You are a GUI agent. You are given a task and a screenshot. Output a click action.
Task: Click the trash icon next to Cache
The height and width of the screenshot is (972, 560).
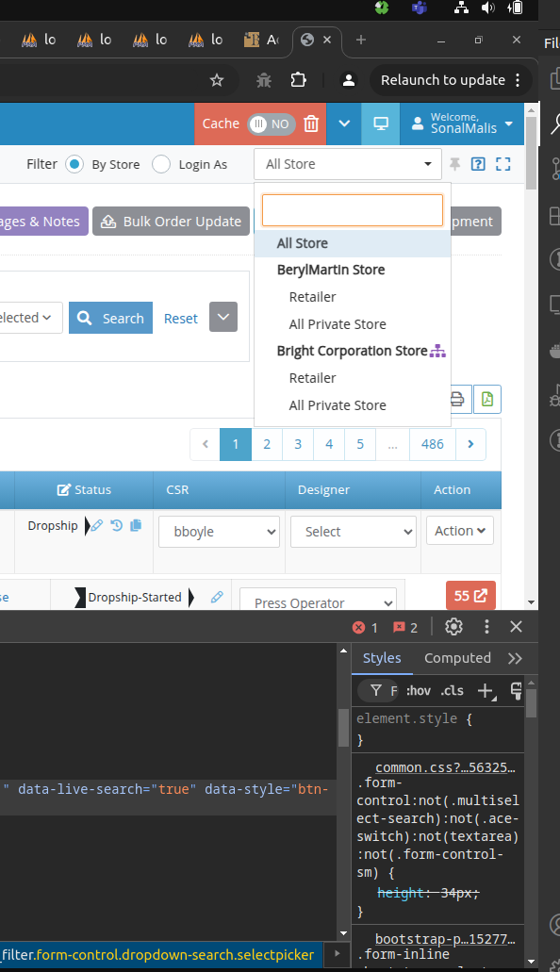pos(311,124)
